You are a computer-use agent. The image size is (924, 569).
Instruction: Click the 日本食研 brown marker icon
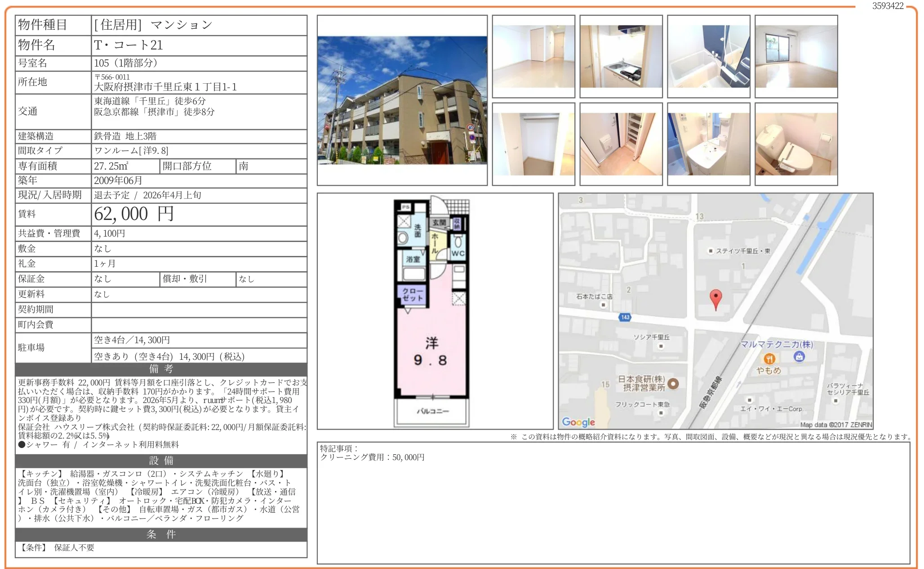click(673, 384)
